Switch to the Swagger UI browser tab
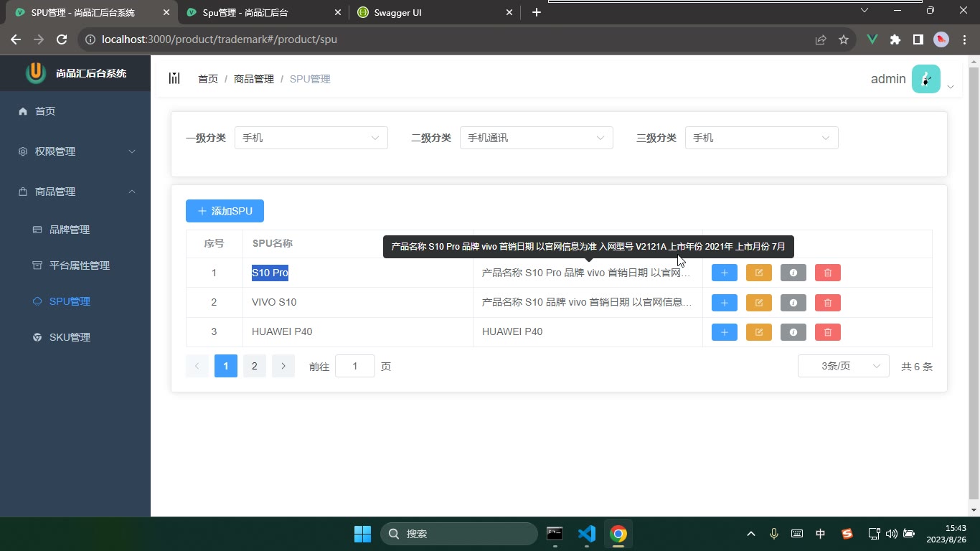Screen dimensions: 980x551 tap(434, 12)
